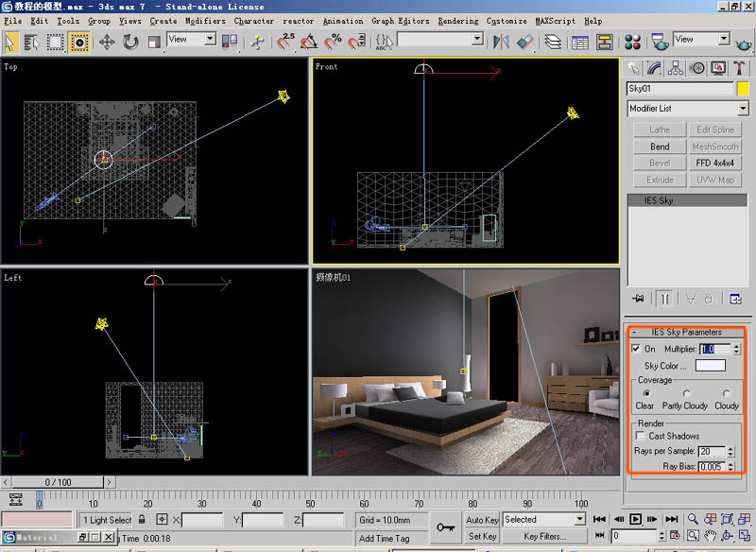
Task: Click Configure Modifier Sets icon
Action: click(735, 299)
